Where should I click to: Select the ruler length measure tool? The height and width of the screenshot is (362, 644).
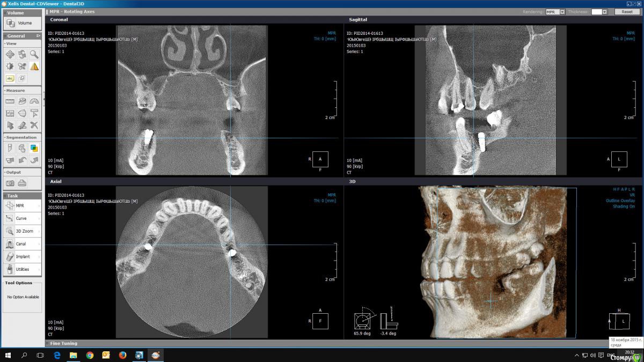(x=10, y=101)
